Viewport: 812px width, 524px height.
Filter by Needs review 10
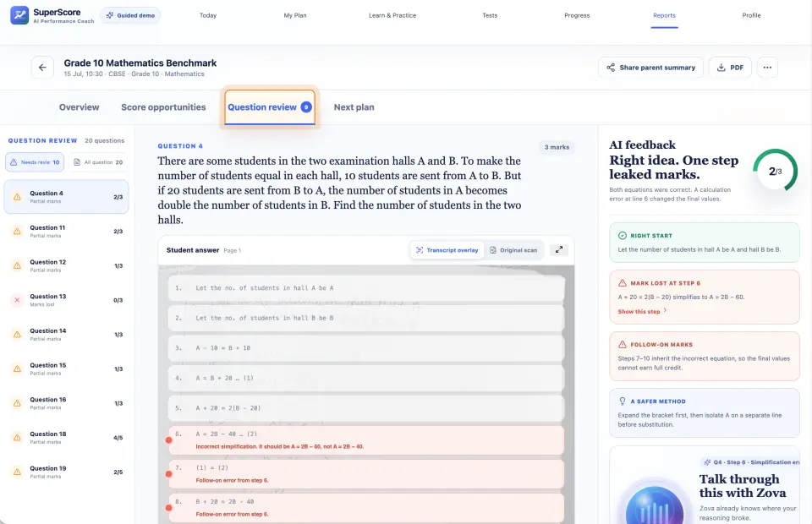pyautogui.click(x=35, y=162)
